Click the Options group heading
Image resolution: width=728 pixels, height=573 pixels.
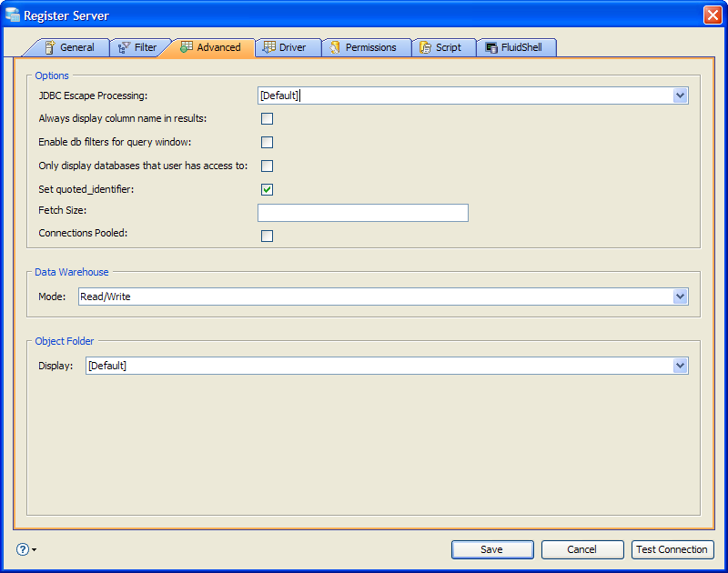click(52, 75)
